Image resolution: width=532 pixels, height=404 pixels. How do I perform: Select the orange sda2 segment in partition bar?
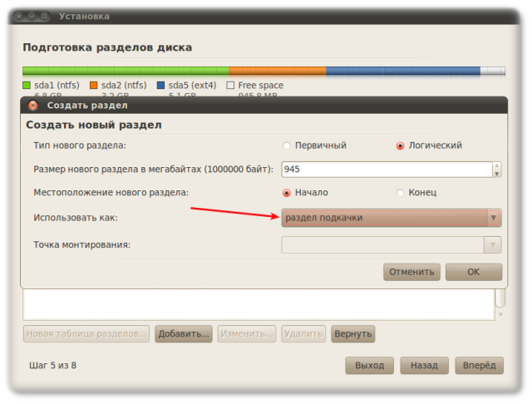pos(277,71)
